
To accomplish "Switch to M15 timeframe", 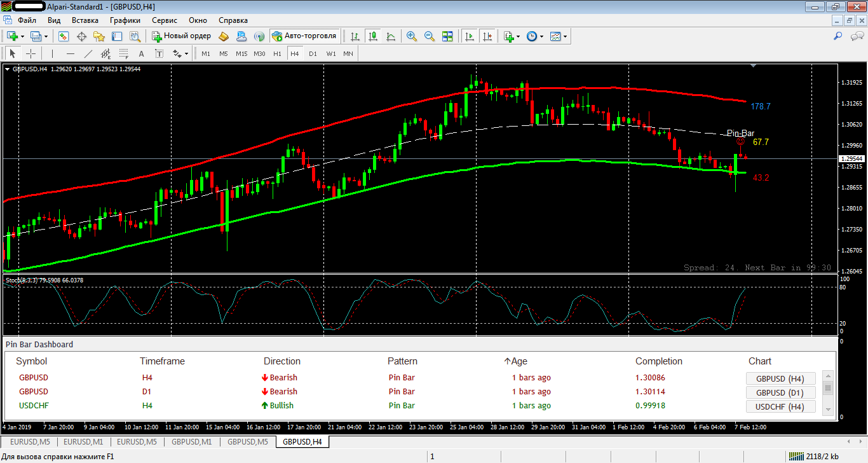I will pyautogui.click(x=241, y=53).
